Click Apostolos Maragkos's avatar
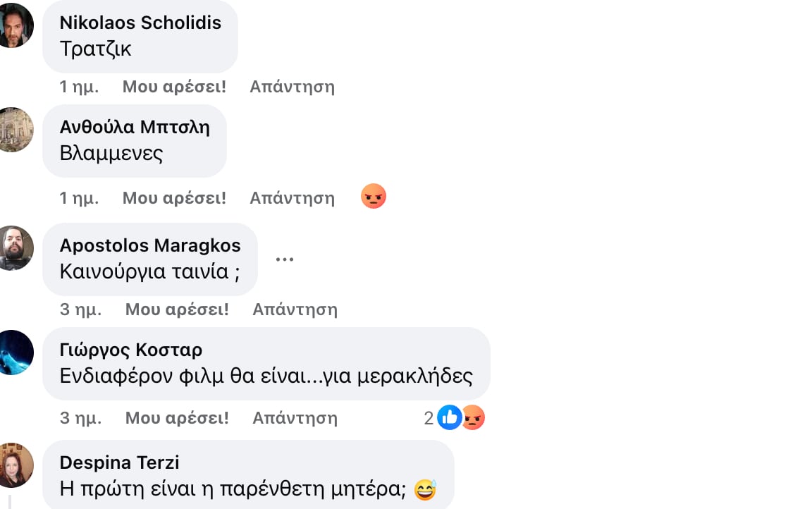 tap(13, 248)
